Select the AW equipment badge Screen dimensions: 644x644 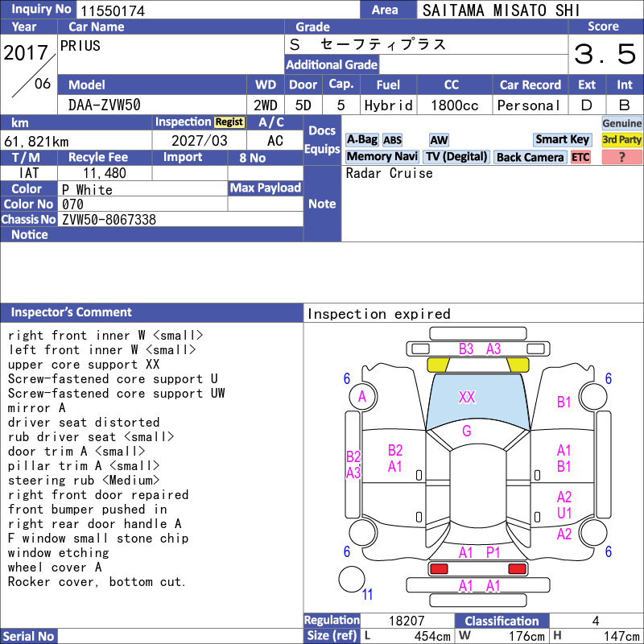439,140
